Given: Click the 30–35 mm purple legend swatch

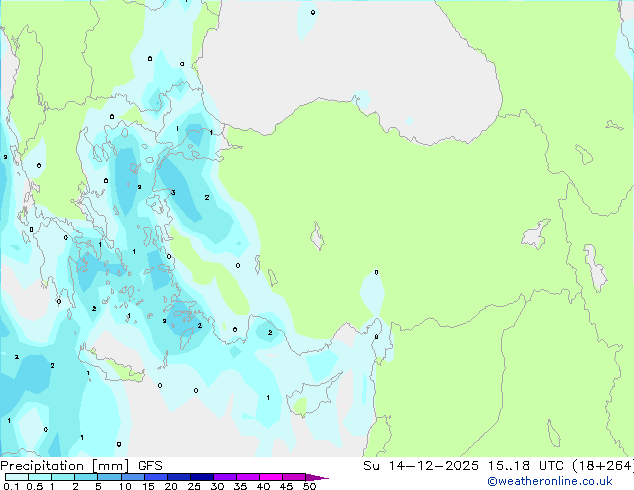Looking at the screenshot, I should click(x=225, y=477).
